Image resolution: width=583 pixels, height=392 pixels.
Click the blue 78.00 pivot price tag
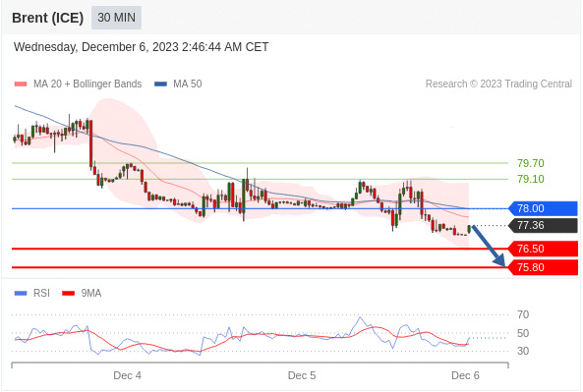(x=543, y=208)
